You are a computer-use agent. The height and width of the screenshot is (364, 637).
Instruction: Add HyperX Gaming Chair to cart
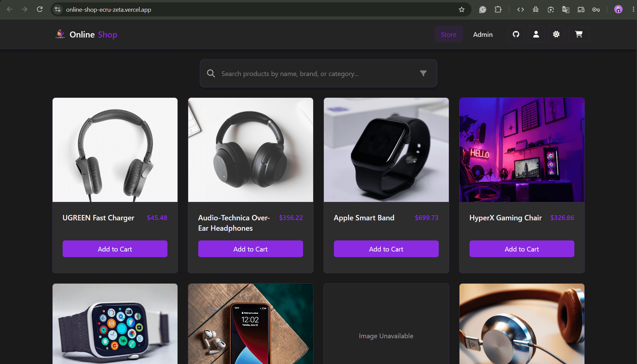[x=522, y=249]
